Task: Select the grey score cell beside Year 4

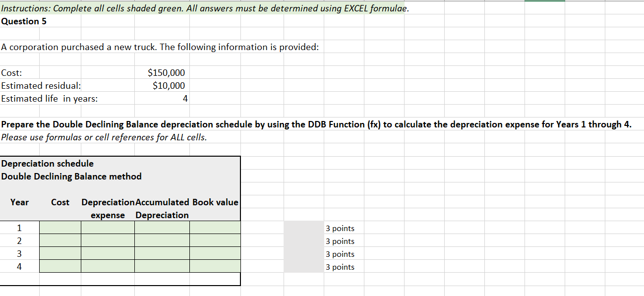Action: [x=303, y=267]
